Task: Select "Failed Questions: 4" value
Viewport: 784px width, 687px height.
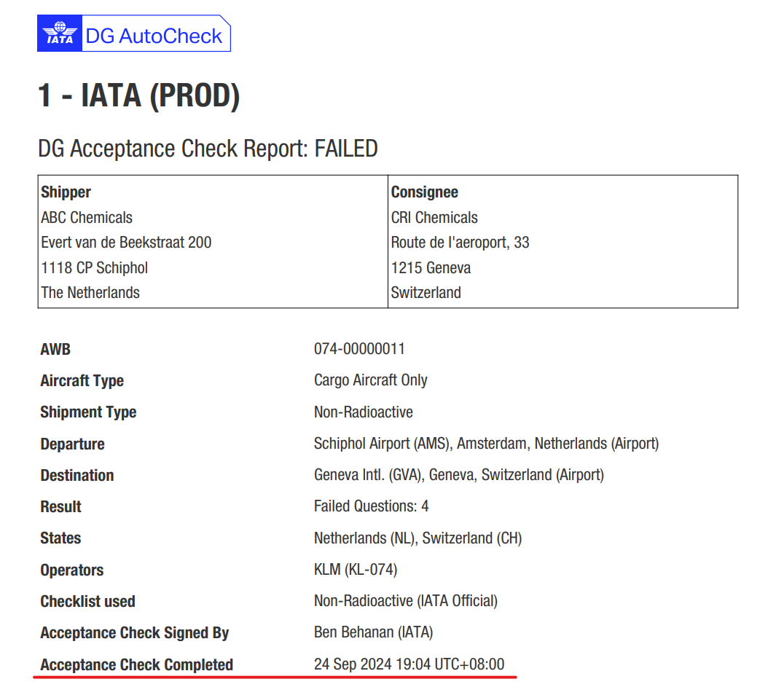Action: (x=371, y=506)
